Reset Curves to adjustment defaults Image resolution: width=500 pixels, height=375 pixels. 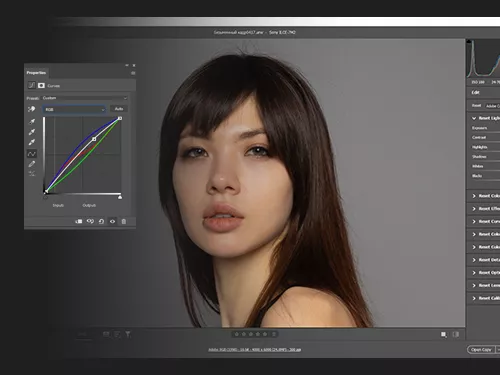point(101,221)
